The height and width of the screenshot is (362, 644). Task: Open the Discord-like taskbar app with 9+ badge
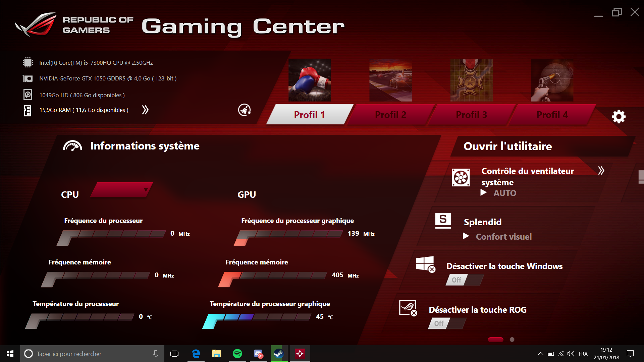click(x=258, y=354)
